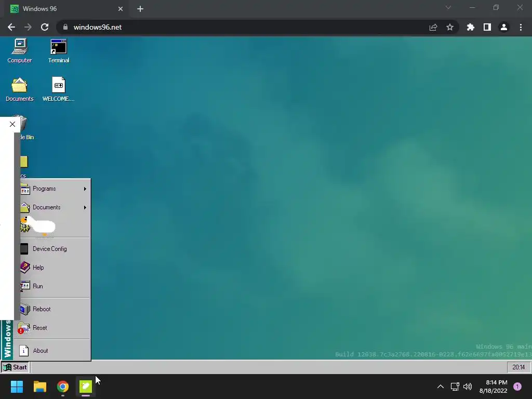Open tab search dropdown chevron
Viewport: 532px width, 399px height.
pyautogui.click(x=448, y=7)
